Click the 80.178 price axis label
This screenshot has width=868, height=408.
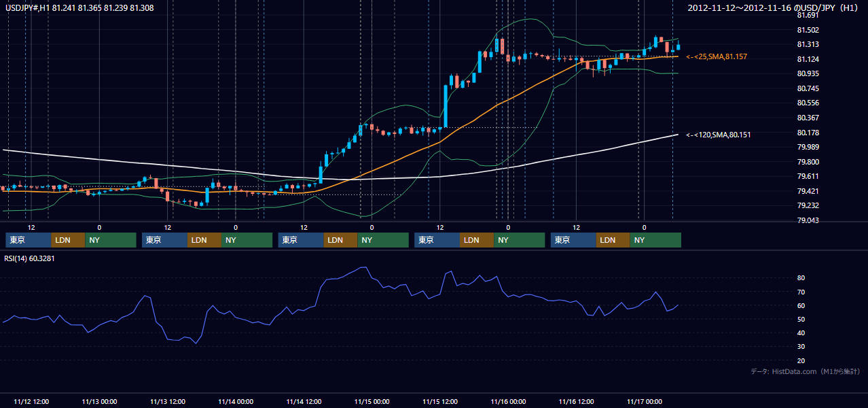(807, 133)
